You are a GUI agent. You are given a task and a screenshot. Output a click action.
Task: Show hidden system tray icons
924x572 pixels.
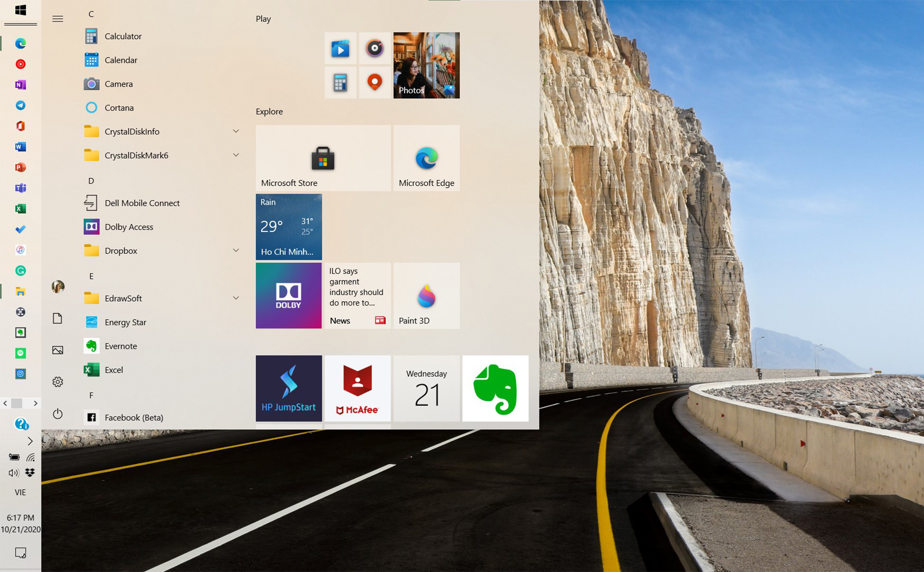30,441
